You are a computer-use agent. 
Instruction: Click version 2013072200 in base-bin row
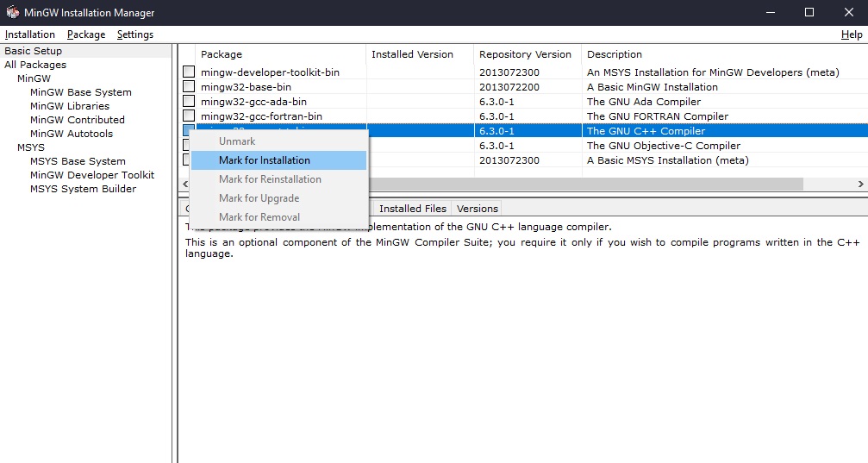(x=509, y=87)
